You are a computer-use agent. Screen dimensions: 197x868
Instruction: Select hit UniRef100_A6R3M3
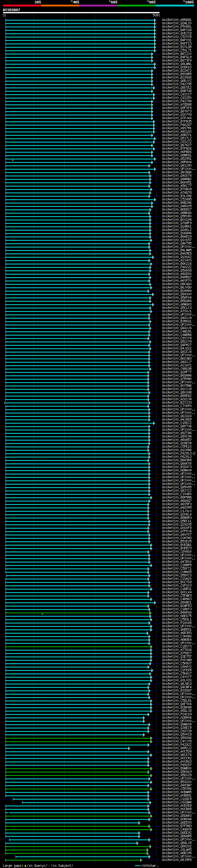point(176,633)
